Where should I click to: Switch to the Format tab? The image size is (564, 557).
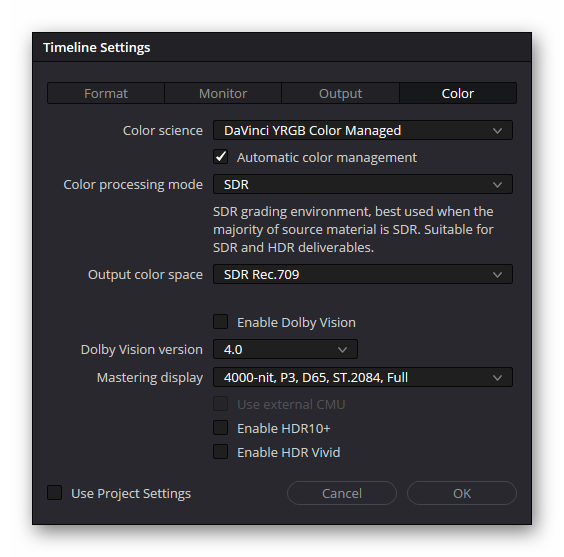point(106,93)
